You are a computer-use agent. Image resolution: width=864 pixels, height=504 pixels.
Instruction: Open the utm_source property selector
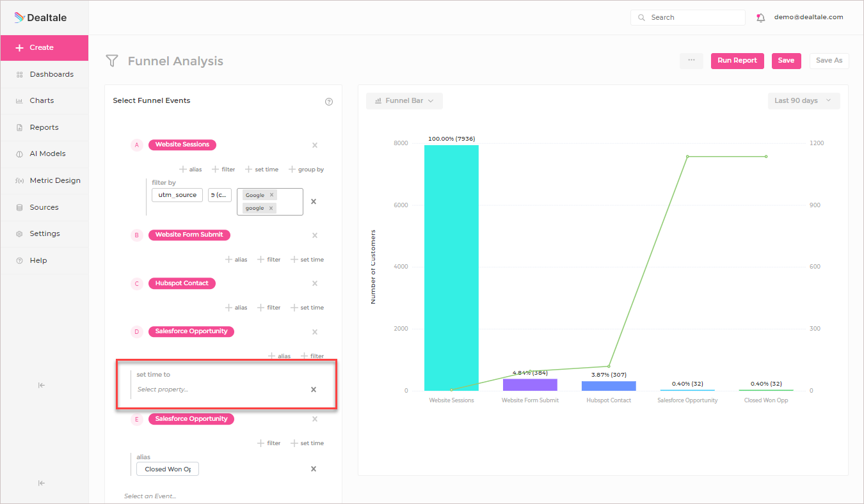177,195
